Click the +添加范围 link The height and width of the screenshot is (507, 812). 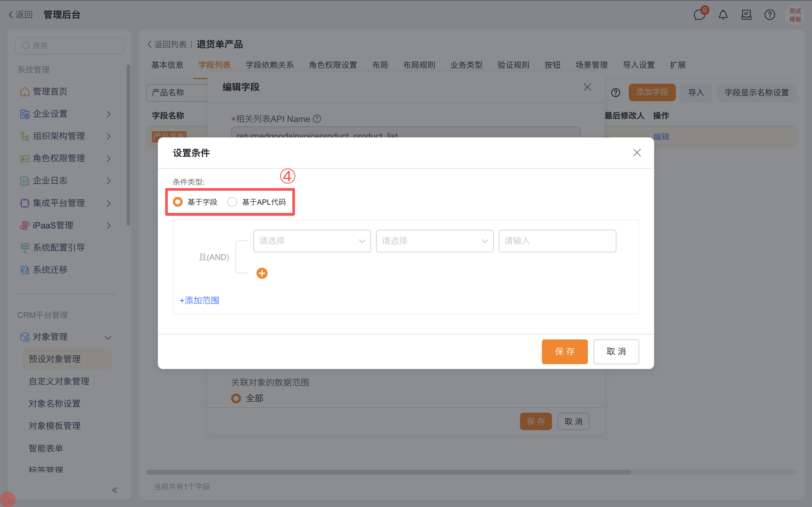point(199,301)
